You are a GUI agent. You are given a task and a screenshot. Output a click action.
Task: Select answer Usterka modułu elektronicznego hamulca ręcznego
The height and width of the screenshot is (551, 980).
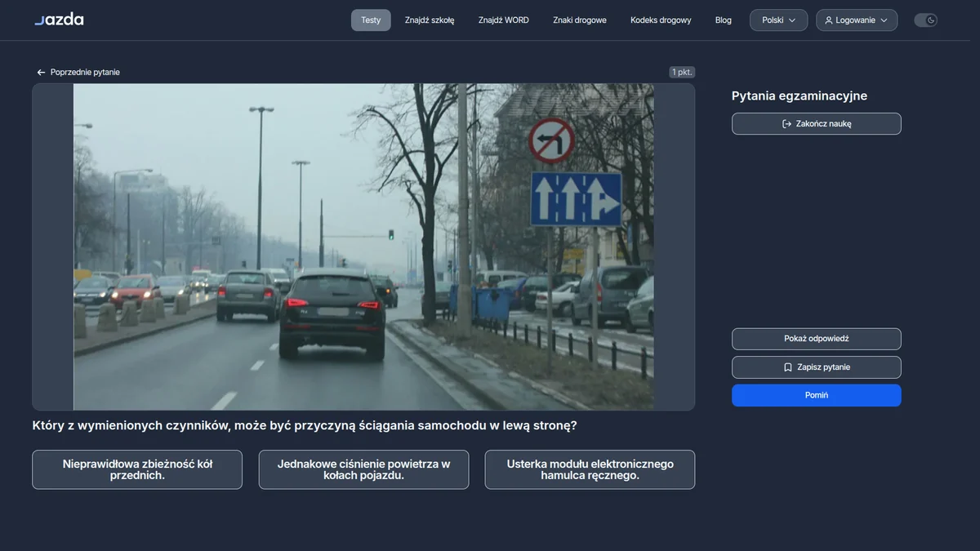click(x=590, y=469)
